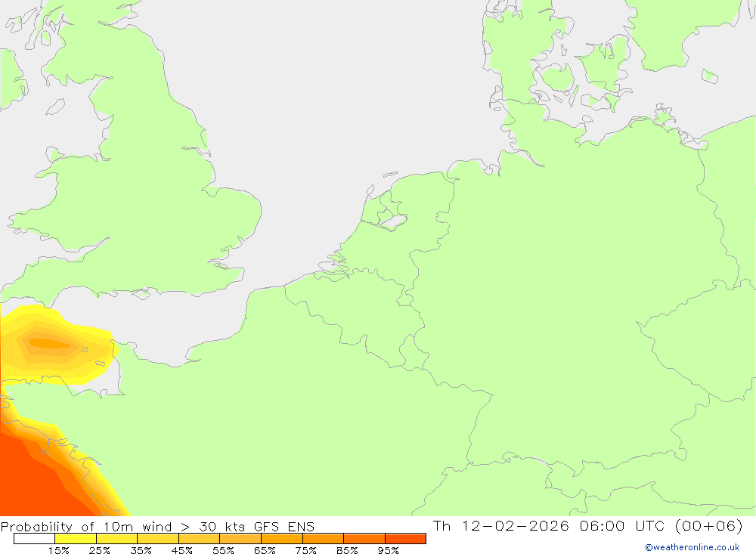This screenshot has height=554, width=756.
Task: Click the "Probability of 10m wind > 30 kts" title
Action: [x=123, y=527]
